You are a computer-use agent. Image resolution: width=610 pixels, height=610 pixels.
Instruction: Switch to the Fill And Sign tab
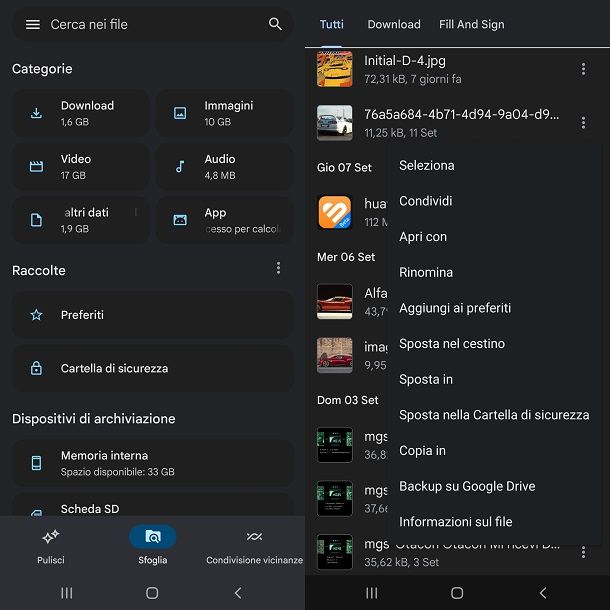pyautogui.click(x=471, y=24)
